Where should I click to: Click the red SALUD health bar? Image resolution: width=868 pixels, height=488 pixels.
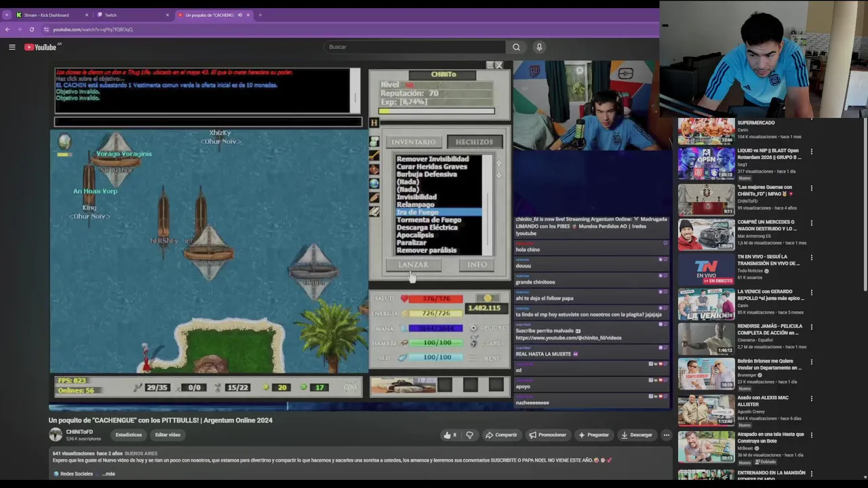click(436, 299)
